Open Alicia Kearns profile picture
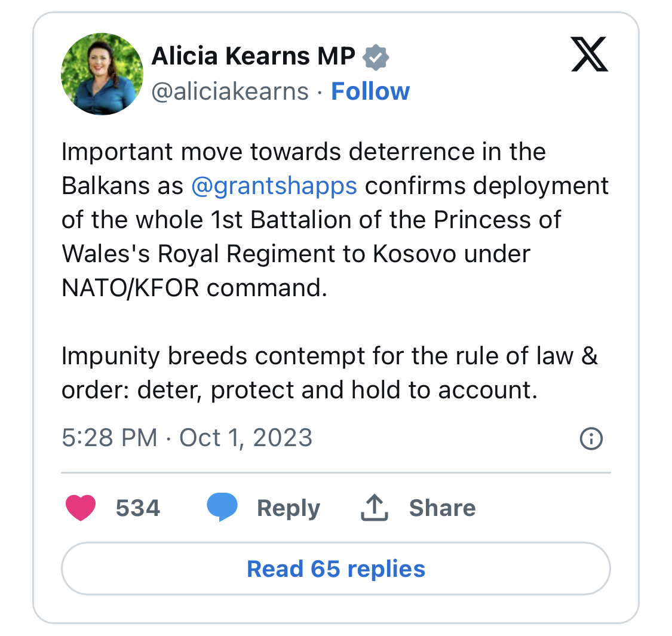Viewport: 672px width, 636px height. 102,73
